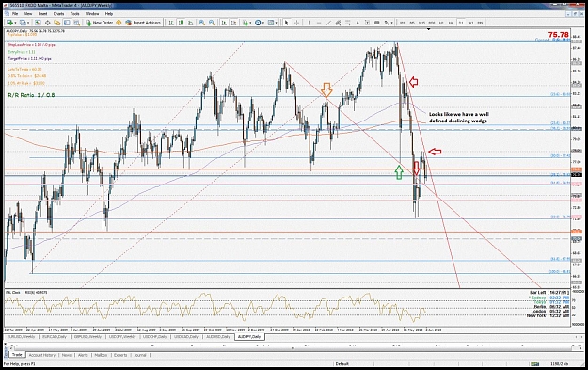Toggle the Expert Advisors button
The width and height of the screenshot is (588, 370).
pos(143,23)
